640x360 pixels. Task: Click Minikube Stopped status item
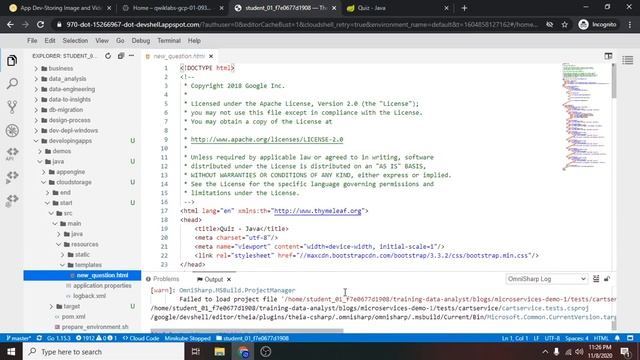coord(187,338)
